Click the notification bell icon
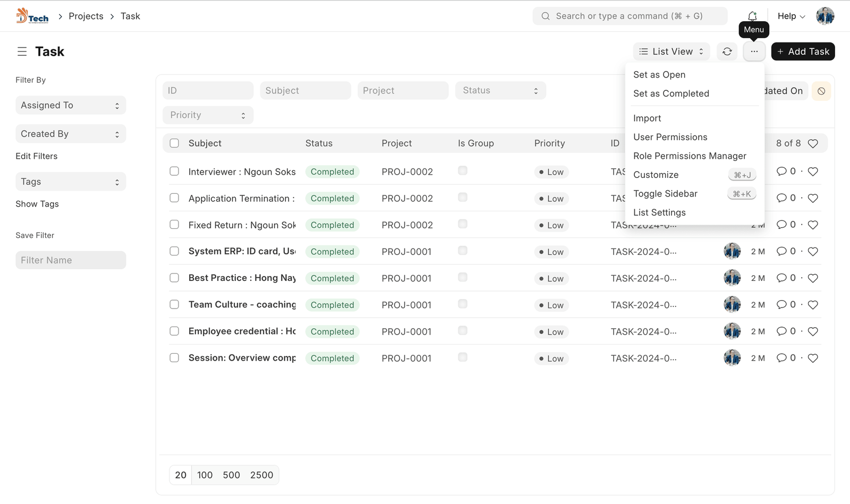The image size is (850, 504). pyautogui.click(x=752, y=16)
